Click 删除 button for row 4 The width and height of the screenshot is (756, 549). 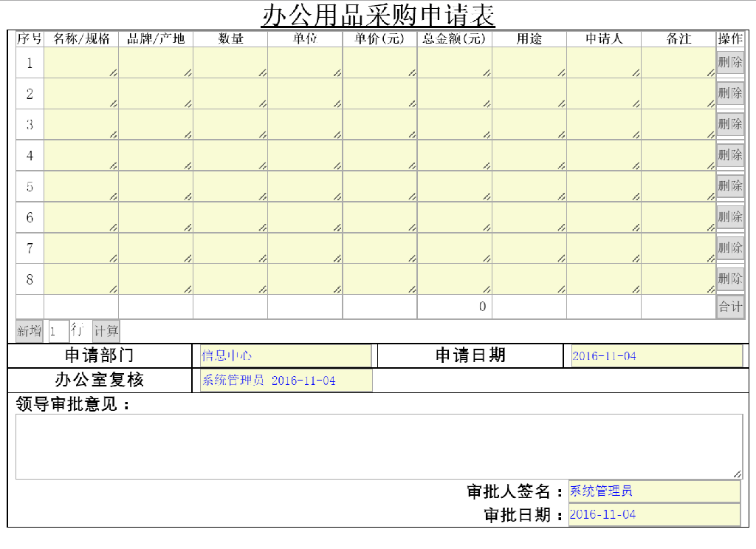click(730, 155)
